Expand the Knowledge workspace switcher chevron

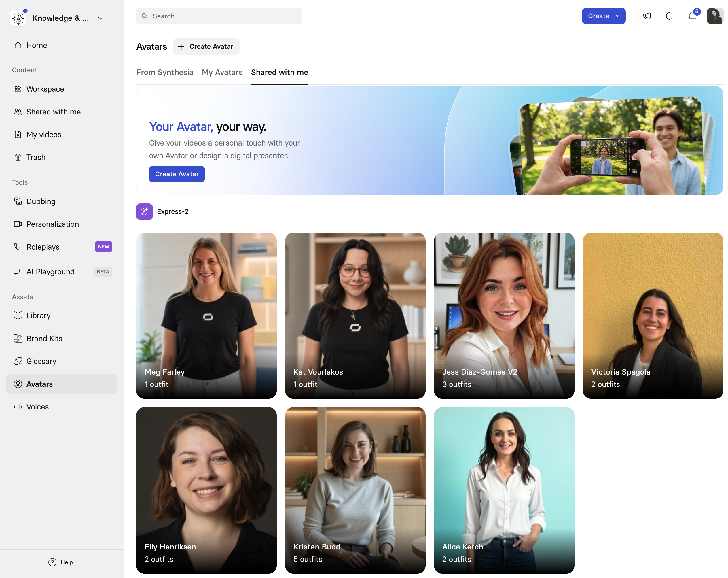click(x=101, y=18)
